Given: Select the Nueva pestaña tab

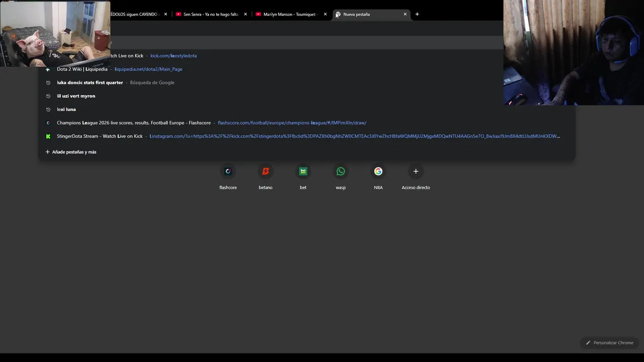Looking at the screenshot, I should (x=371, y=14).
